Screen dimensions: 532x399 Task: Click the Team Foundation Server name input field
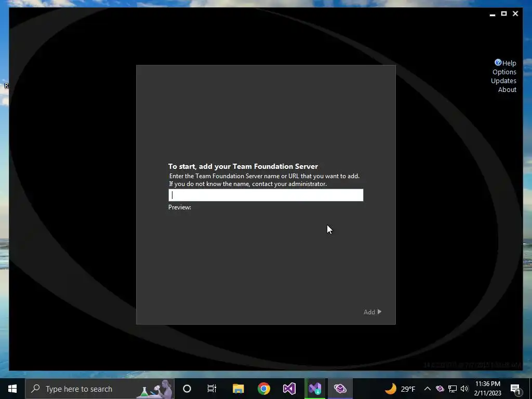[x=265, y=195]
